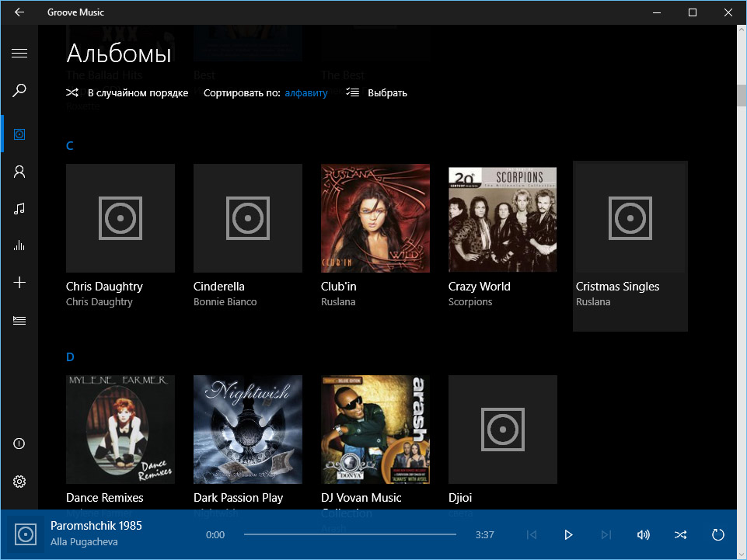Screen dimensions: 747x560
Task: Open the playlists list icon in sidebar
Action: [x=19, y=320]
